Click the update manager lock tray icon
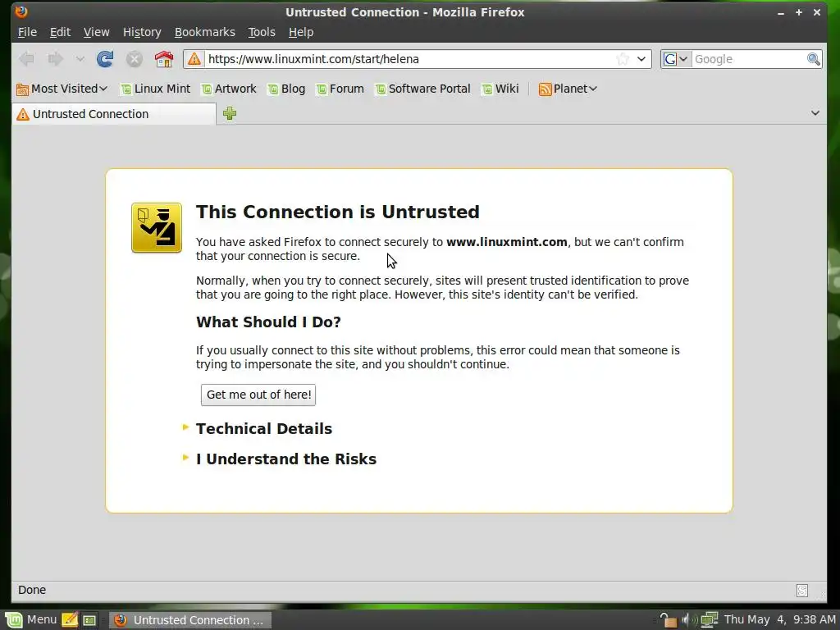 click(668, 620)
